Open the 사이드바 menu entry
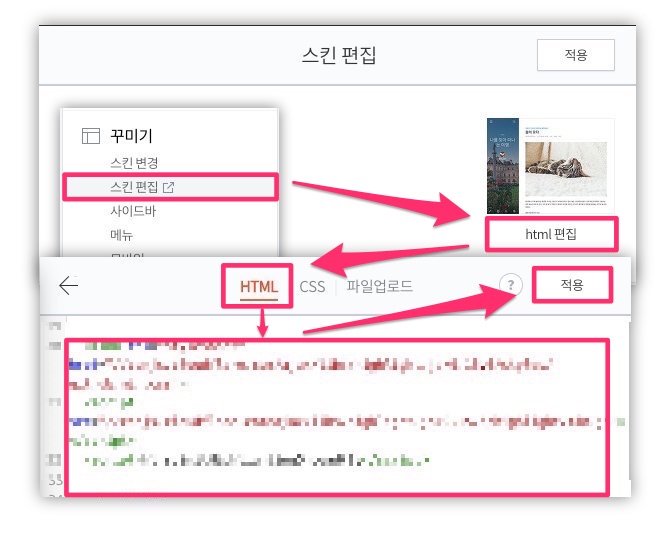 coord(133,211)
